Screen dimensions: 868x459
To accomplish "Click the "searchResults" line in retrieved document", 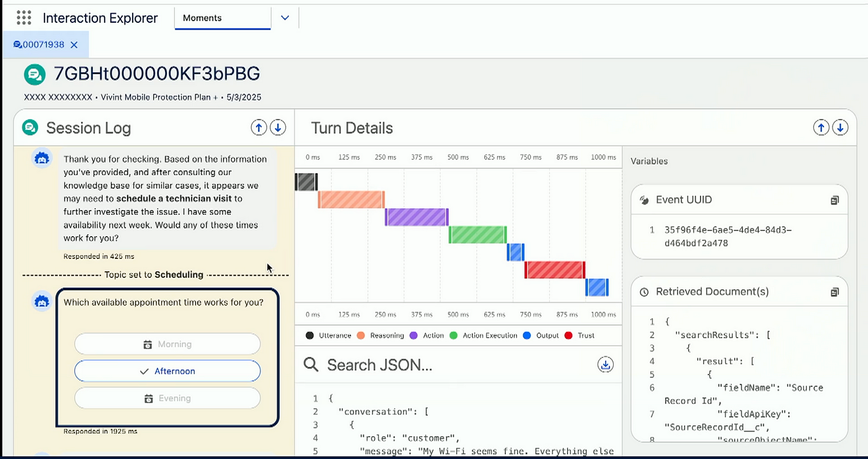I will point(722,335).
